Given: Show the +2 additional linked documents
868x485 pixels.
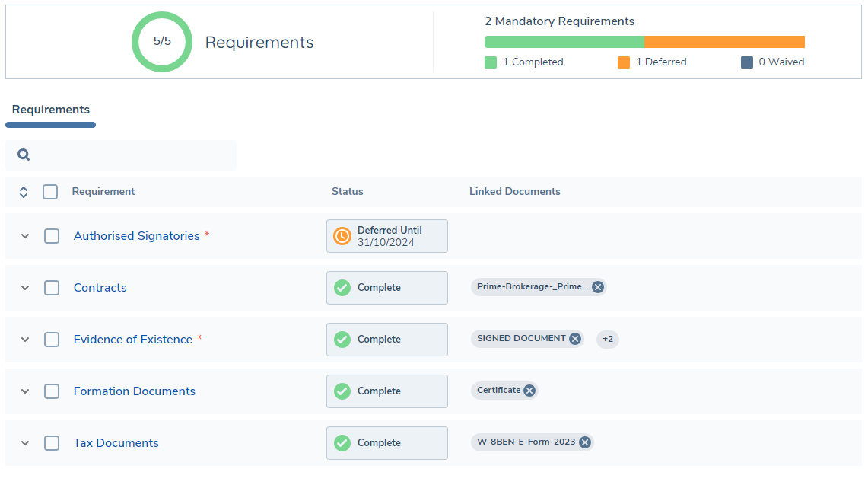Looking at the screenshot, I should coord(608,339).
